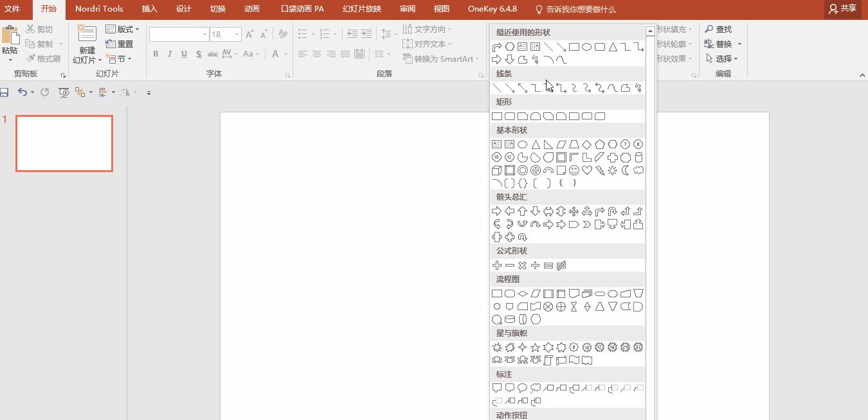Click the 共享 share button
Screen dimensions: 868x420
[x=843, y=9]
